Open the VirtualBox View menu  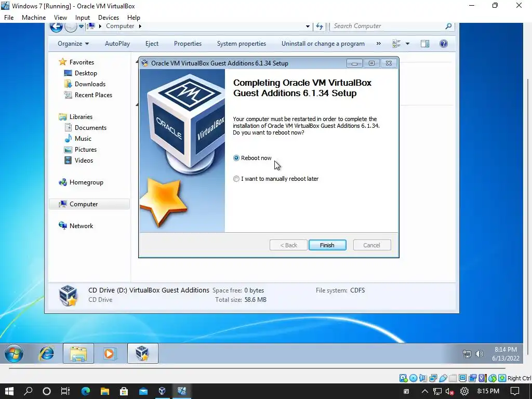point(60,18)
